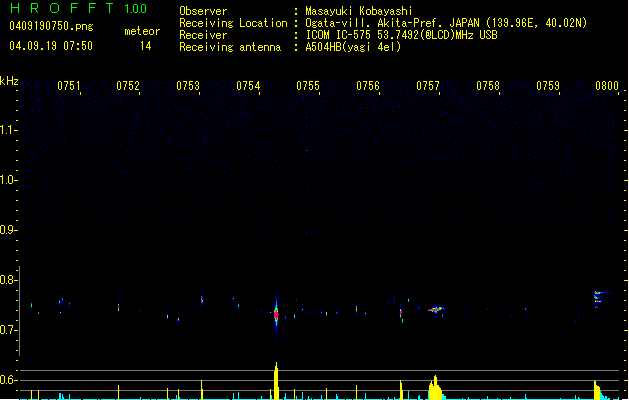The width and height of the screenshot is (629, 400).
Task: Click the 0756 time axis marker
Action: point(368,86)
